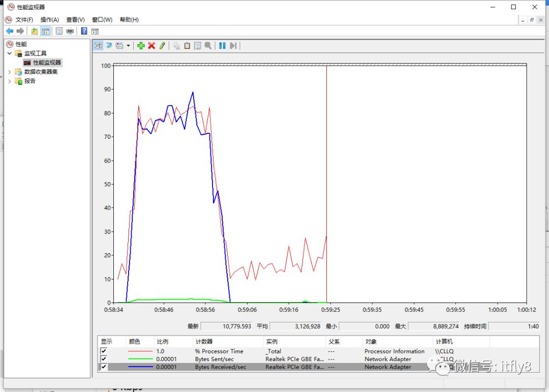The height and width of the screenshot is (392, 549).
Task: Click the 颜色 column header
Action: click(140, 342)
